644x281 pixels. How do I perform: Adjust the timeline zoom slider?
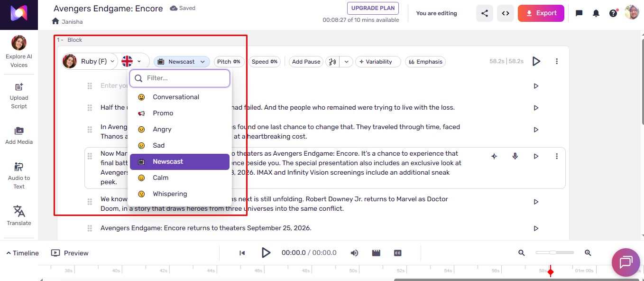[x=554, y=253]
